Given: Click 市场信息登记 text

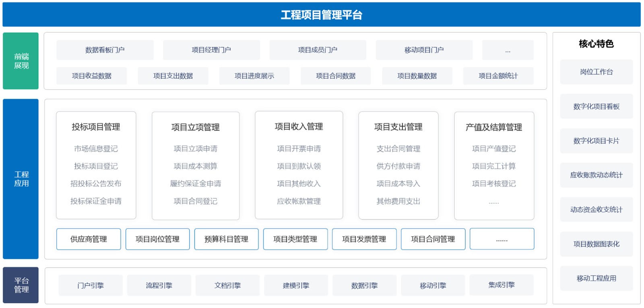Looking at the screenshot, I should pos(96,149).
